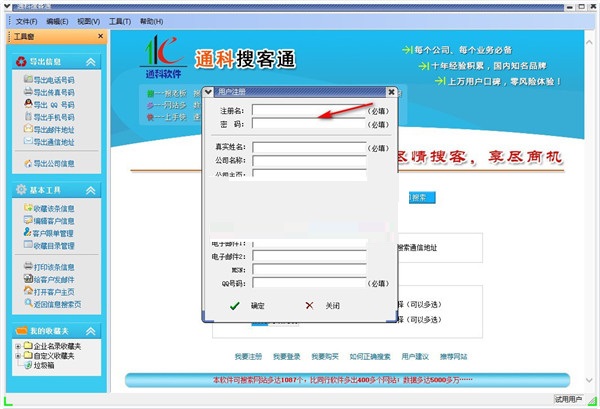Open the 用户建议 link
The image size is (600, 409).
[415, 357]
